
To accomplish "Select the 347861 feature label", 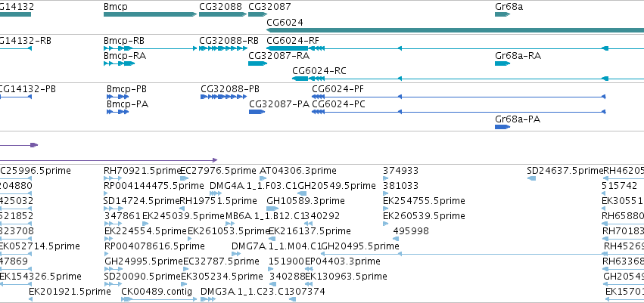I will click(123, 216).
